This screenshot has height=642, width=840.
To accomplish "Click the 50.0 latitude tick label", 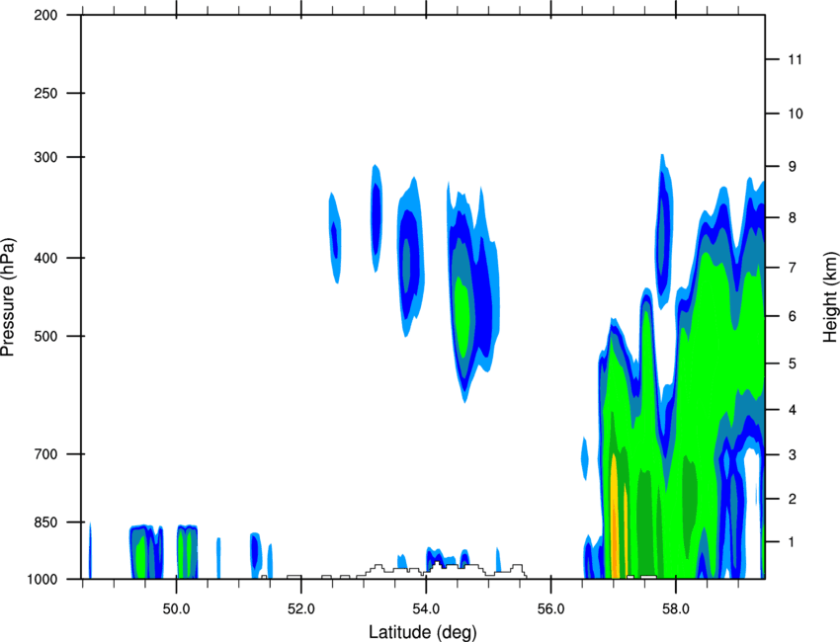I will point(176,609).
